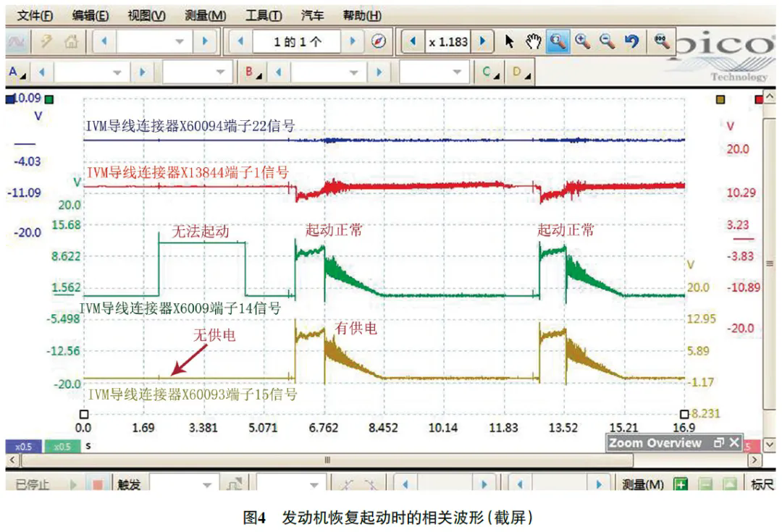Decrease the x 1.183 zoom factor
782x532 pixels.
[413, 41]
